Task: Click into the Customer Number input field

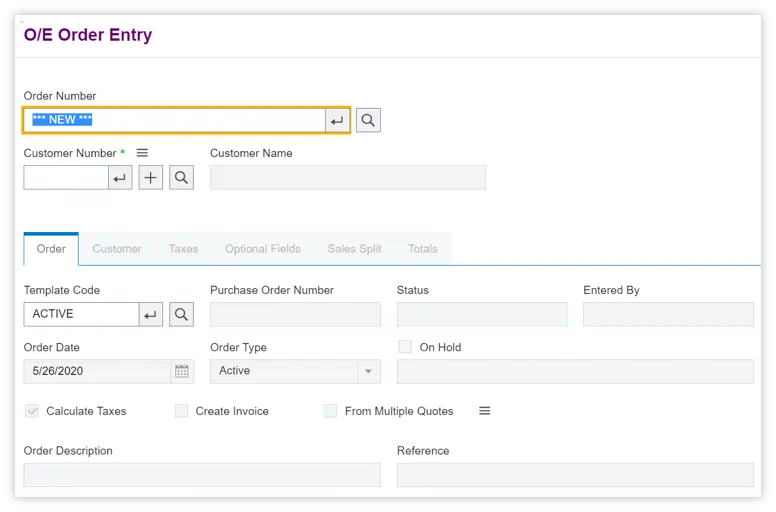Action: [x=66, y=178]
